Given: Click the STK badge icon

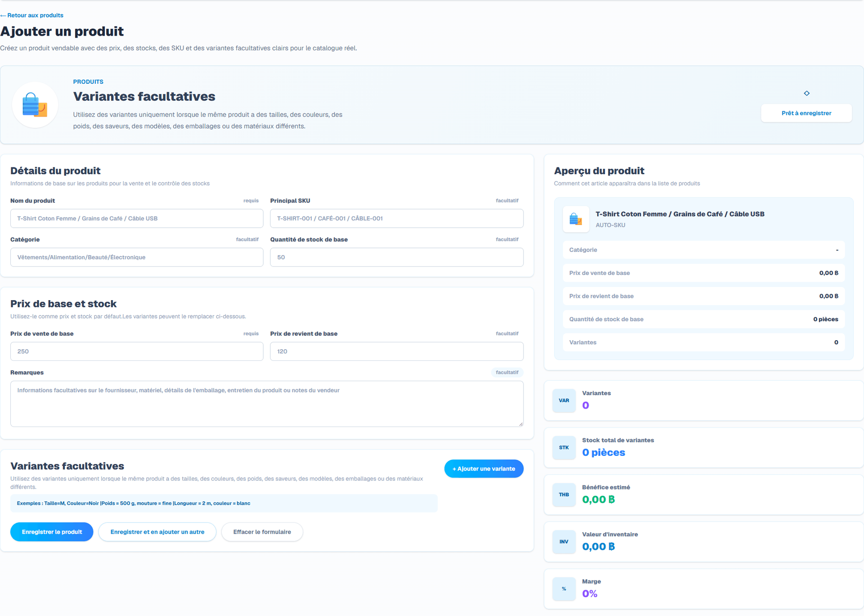Looking at the screenshot, I should [x=564, y=448].
